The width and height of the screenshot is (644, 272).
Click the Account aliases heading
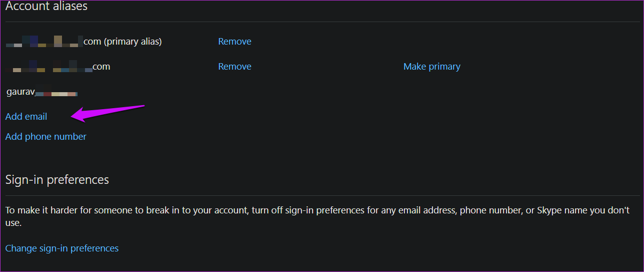pyautogui.click(x=46, y=7)
